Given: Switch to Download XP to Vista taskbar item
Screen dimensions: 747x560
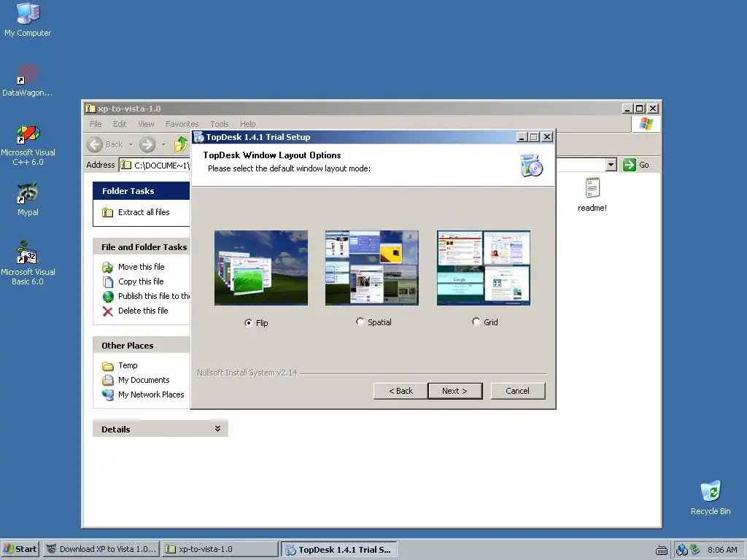Looking at the screenshot, I should pyautogui.click(x=101, y=549).
